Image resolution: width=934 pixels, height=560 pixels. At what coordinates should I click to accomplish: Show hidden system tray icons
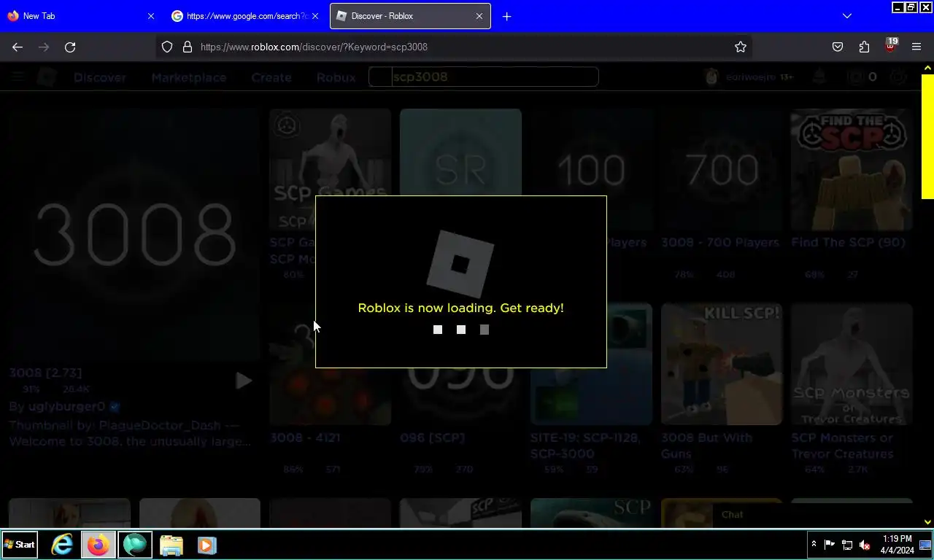coord(814,545)
